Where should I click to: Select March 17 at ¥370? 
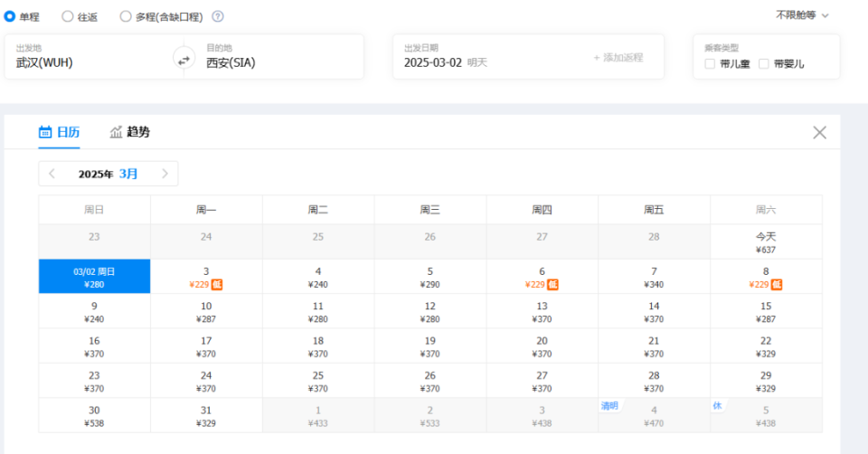[x=206, y=346]
